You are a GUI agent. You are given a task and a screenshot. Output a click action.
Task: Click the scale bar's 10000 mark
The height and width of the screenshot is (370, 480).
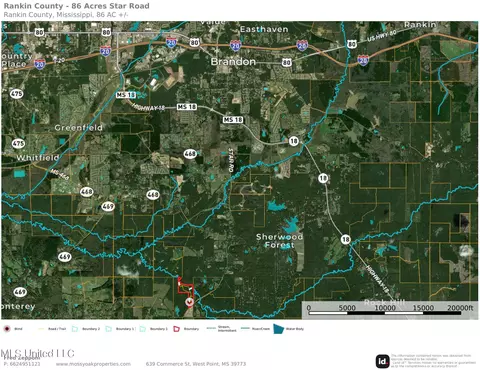(385, 308)
